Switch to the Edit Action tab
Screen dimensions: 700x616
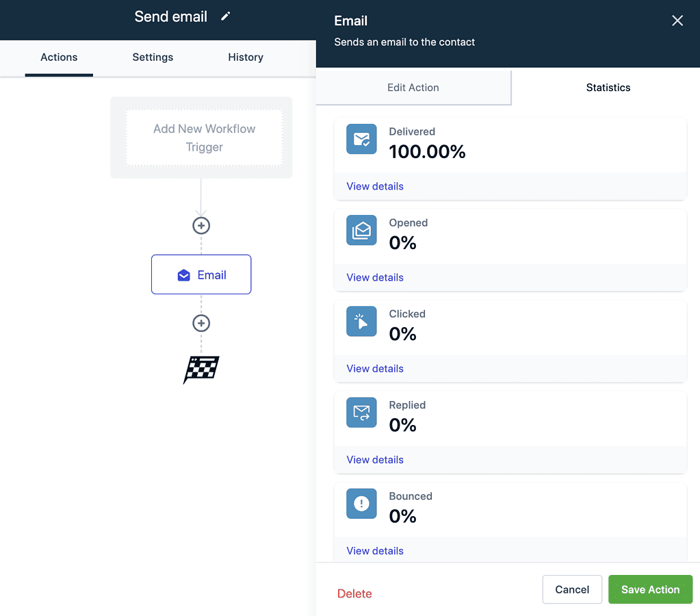point(413,87)
